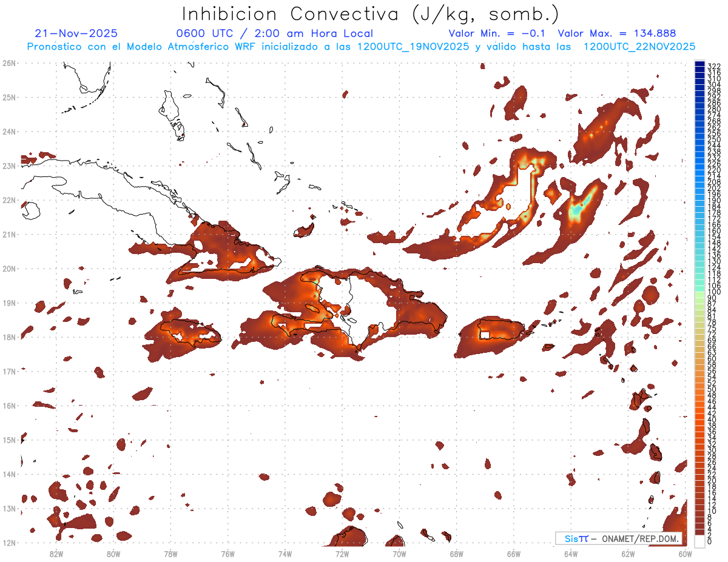Screen dimensions: 728x562
Task: Click the light green swatch beside 100
Action: click(700, 295)
